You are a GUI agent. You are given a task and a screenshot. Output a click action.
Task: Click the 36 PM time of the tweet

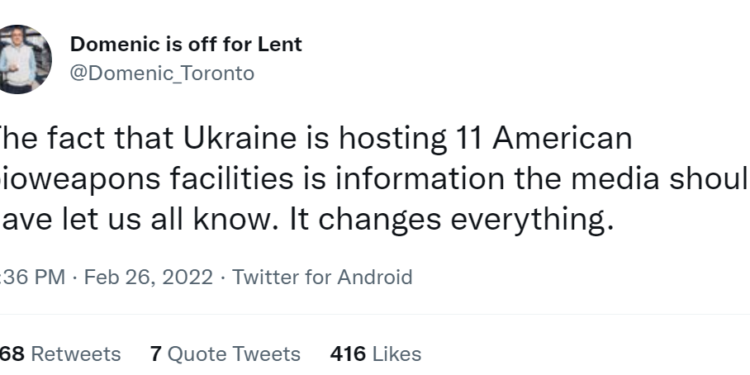click(x=33, y=277)
